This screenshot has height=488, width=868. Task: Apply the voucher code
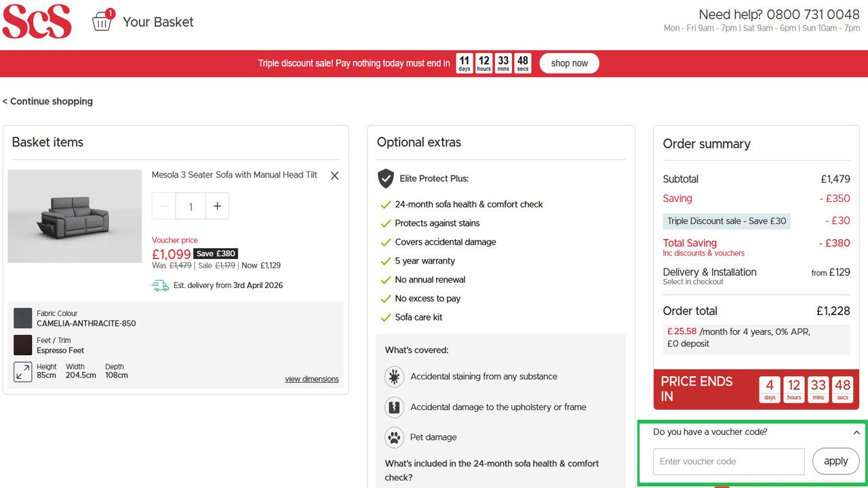click(836, 461)
